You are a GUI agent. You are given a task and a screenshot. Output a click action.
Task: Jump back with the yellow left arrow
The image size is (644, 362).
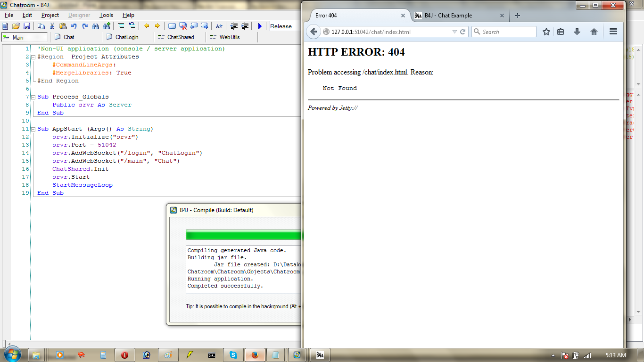(147, 26)
